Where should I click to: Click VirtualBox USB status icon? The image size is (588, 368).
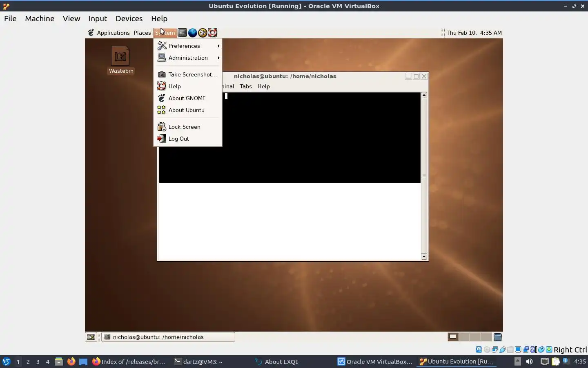[503, 350]
